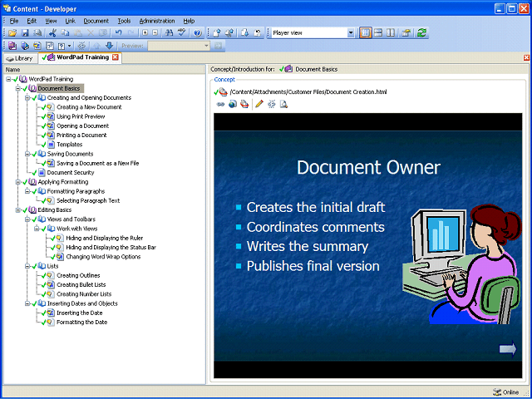Collapse the Applying Formatting node
The image size is (532, 399).
tap(18, 182)
